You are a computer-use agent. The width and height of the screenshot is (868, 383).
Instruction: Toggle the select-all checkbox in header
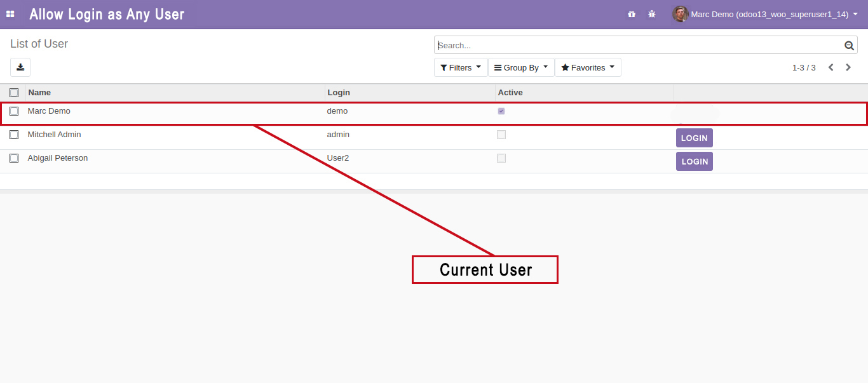(x=14, y=93)
